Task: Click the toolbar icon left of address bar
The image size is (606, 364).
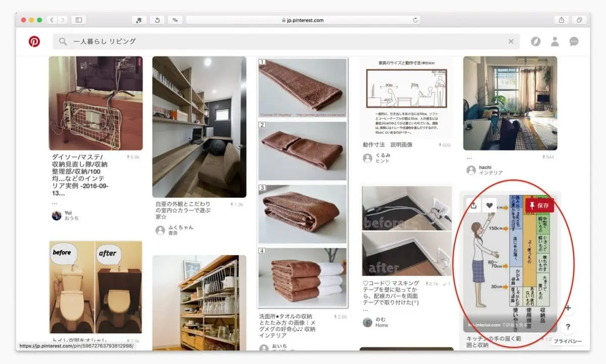Action: tap(175, 20)
